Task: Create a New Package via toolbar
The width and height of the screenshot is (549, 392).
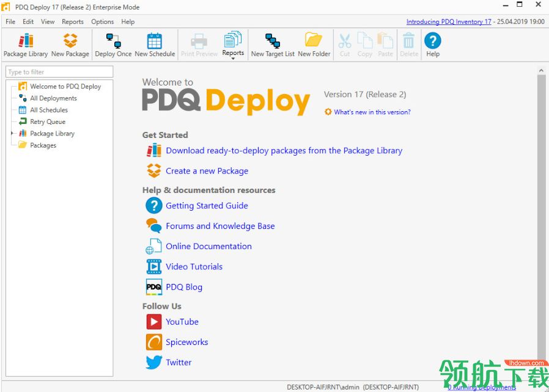Action: pos(70,45)
